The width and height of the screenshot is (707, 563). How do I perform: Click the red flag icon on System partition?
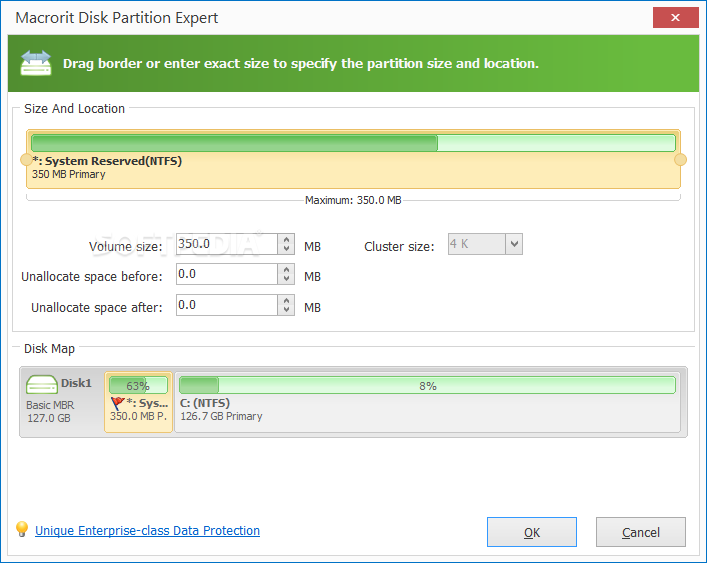[x=117, y=403]
